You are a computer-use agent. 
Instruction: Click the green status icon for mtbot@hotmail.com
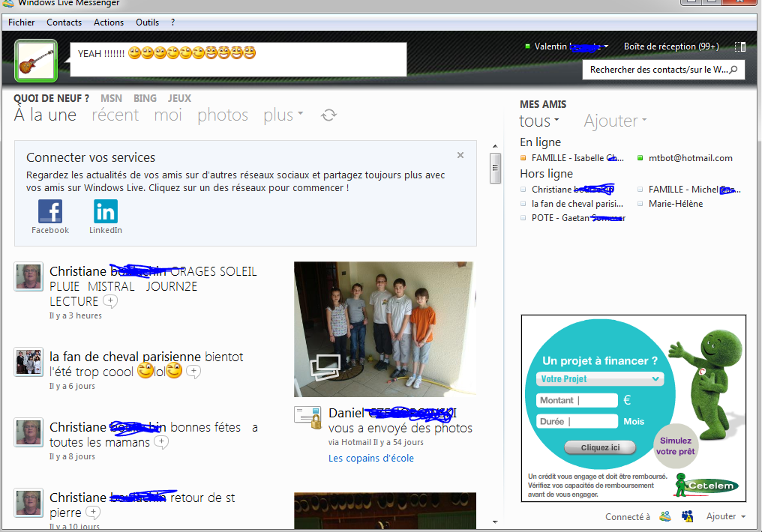point(640,158)
